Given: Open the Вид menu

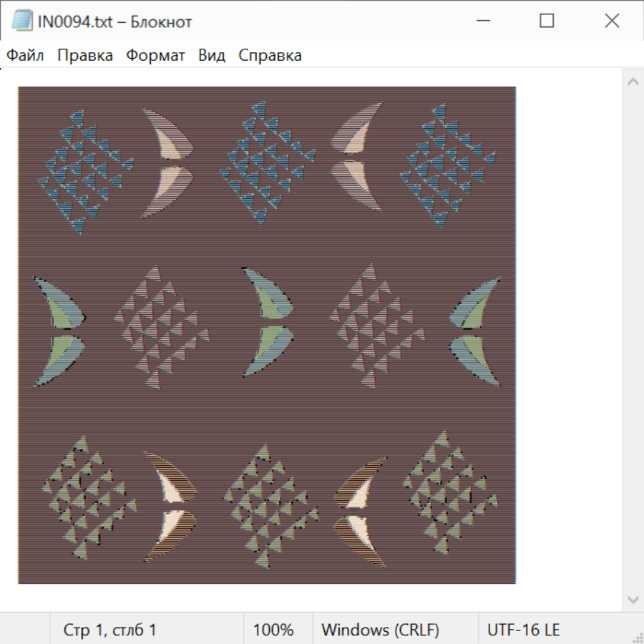Looking at the screenshot, I should pyautogui.click(x=211, y=56).
